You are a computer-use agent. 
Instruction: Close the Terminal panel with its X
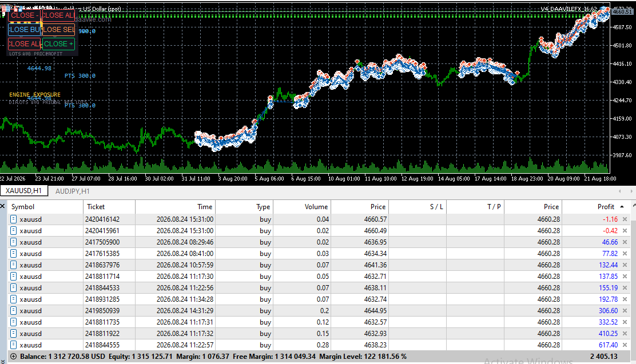click(x=2, y=206)
